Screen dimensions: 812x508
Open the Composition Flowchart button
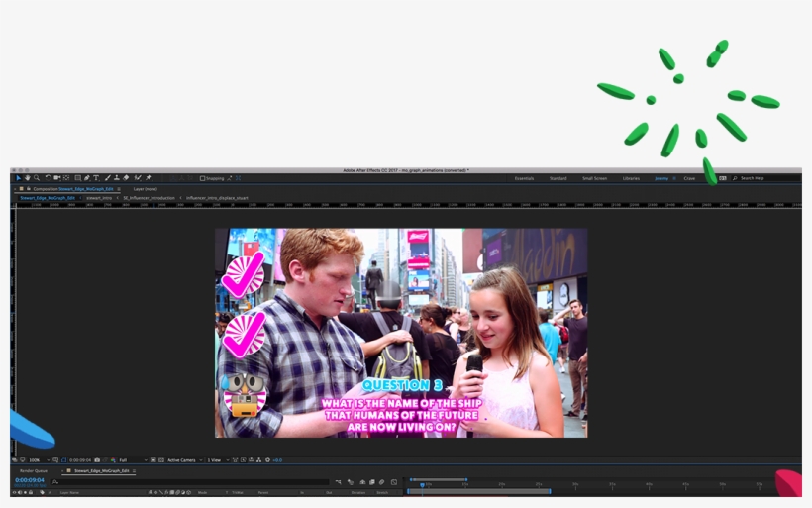coord(258,459)
